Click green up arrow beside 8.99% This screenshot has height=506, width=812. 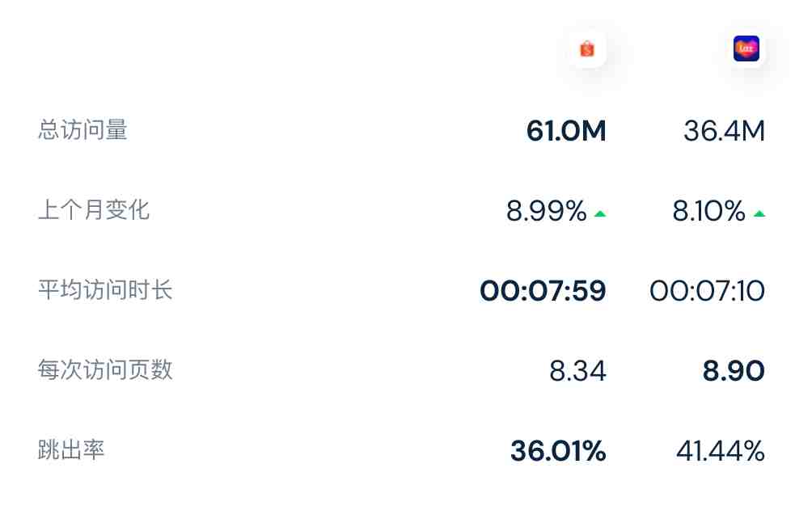coord(600,213)
